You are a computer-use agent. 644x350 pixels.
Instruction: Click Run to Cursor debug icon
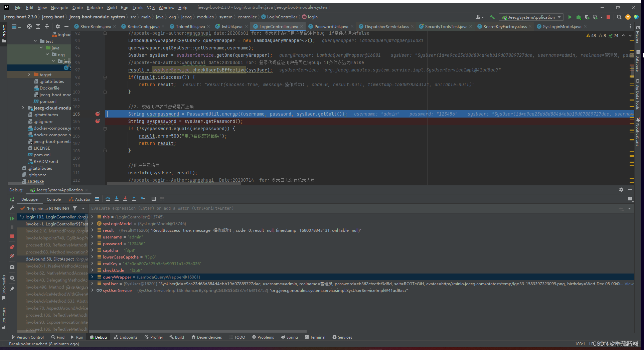pos(143,199)
